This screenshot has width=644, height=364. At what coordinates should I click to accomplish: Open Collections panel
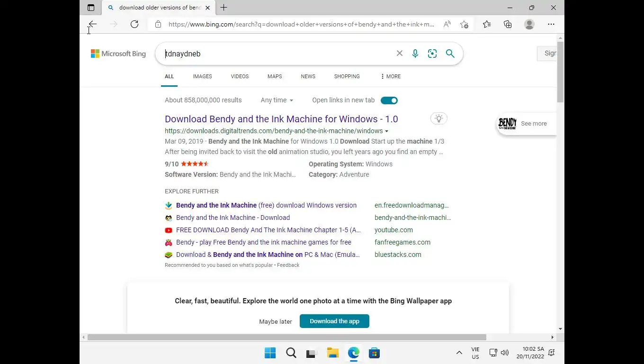coord(508,24)
